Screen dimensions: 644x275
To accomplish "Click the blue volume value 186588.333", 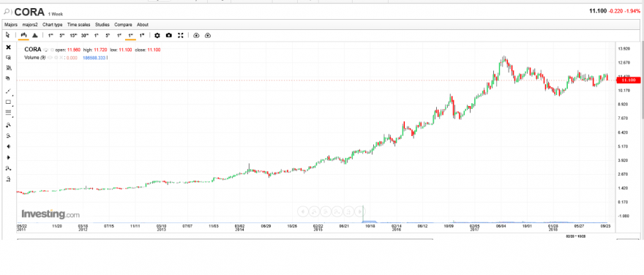I will pyautogui.click(x=94, y=58).
